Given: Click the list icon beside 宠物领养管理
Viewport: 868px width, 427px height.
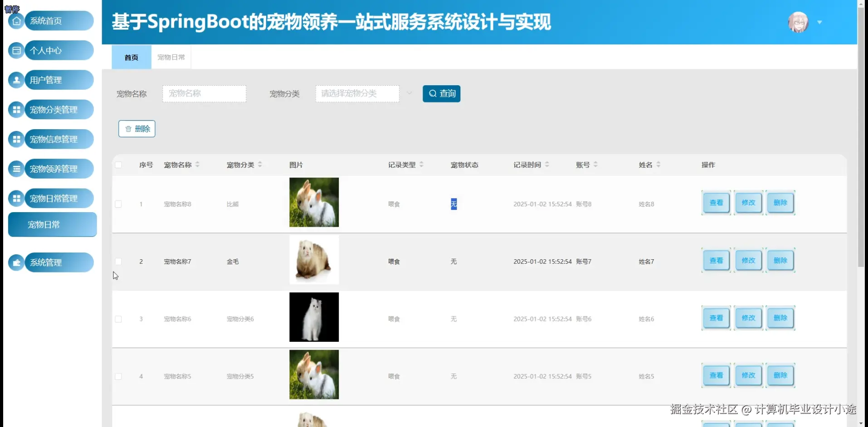Looking at the screenshot, I should point(17,169).
